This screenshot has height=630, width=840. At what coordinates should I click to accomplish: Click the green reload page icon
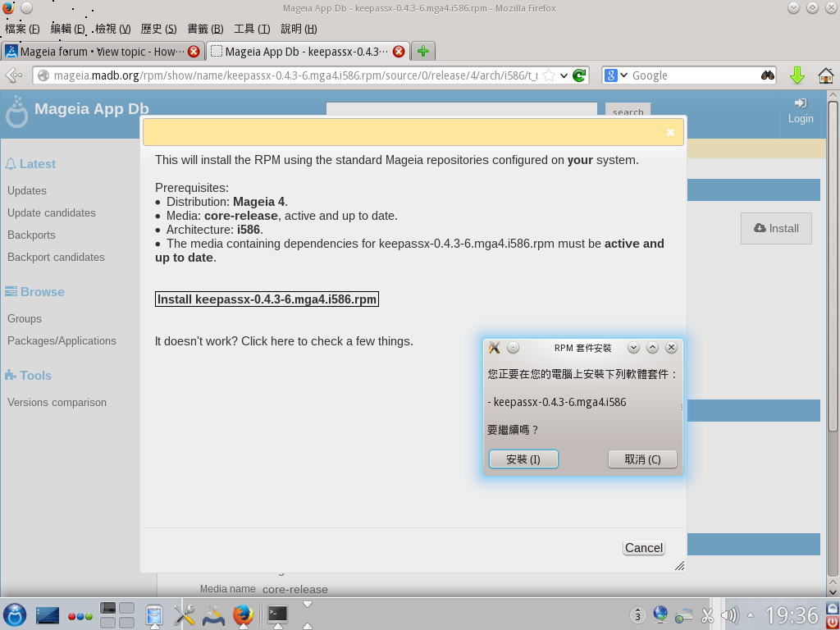pyautogui.click(x=579, y=75)
